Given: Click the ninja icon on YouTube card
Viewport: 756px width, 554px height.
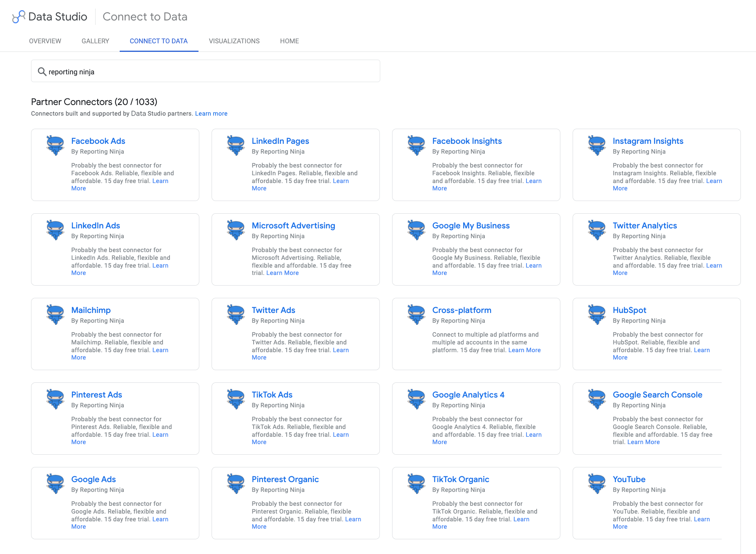Looking at the screenshot, I should 597,483.
